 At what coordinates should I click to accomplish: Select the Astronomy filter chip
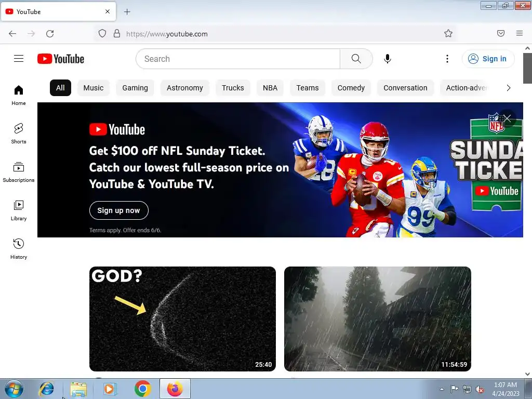click(184, 88)
